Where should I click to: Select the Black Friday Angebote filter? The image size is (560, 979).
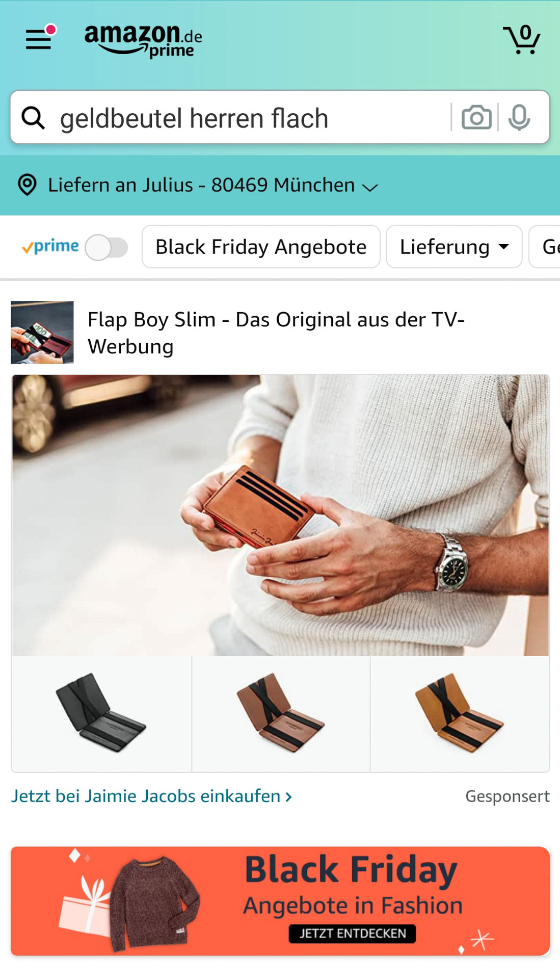coord(261,247)
